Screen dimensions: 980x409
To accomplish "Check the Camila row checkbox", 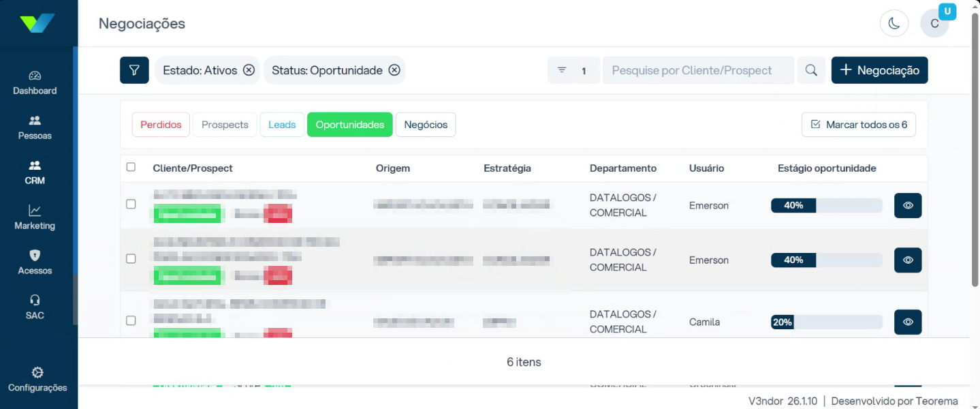I will pos(131,320).
